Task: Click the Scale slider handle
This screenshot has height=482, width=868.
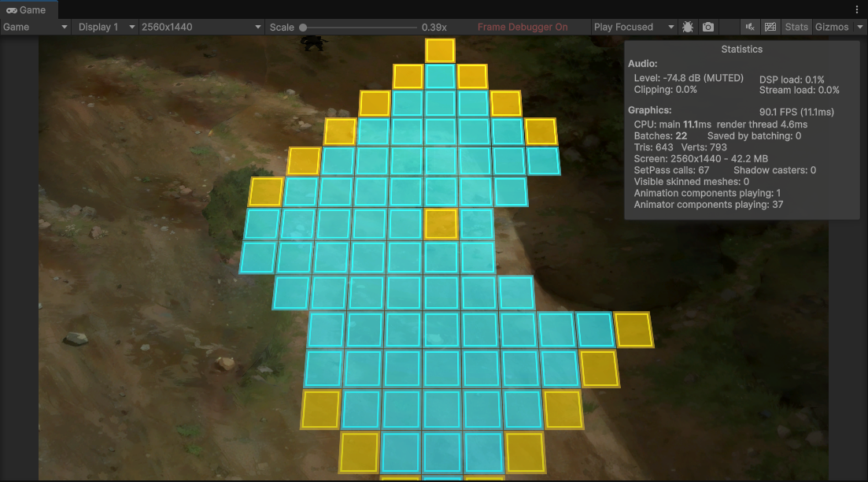Action: [x=303, y=27]
